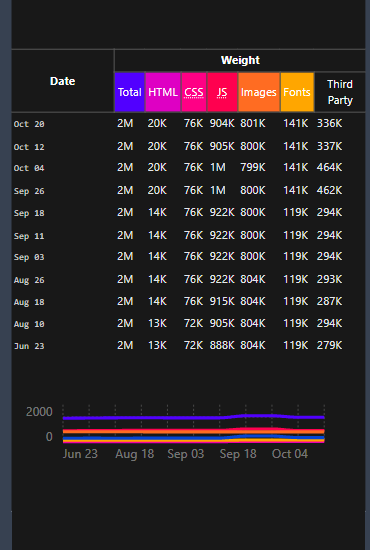The height and width of the screenshot is (550, 370).
Task: Click the Sep 18 chart axis label
Action: point(238,454)
